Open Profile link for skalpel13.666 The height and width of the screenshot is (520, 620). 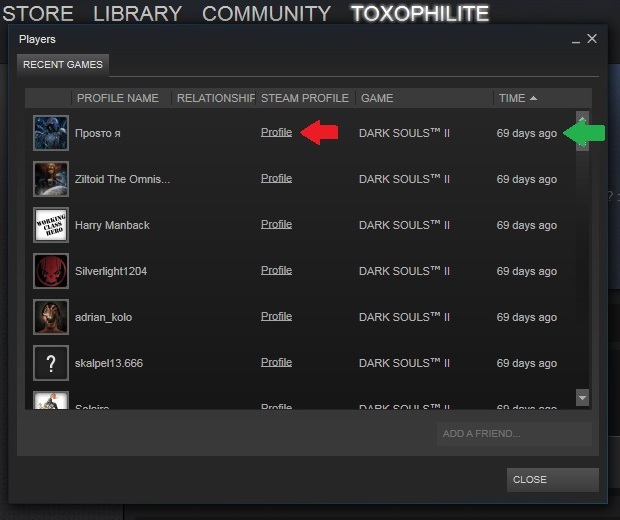tap(276, 362)
